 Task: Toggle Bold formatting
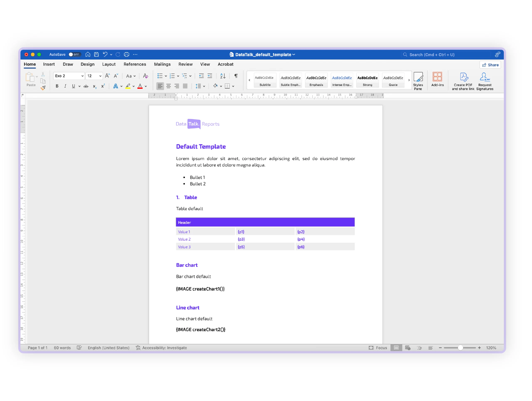coord(57,86)
